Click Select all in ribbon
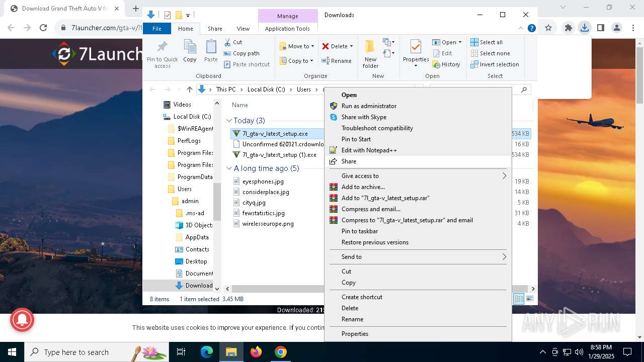 [487, 42]
